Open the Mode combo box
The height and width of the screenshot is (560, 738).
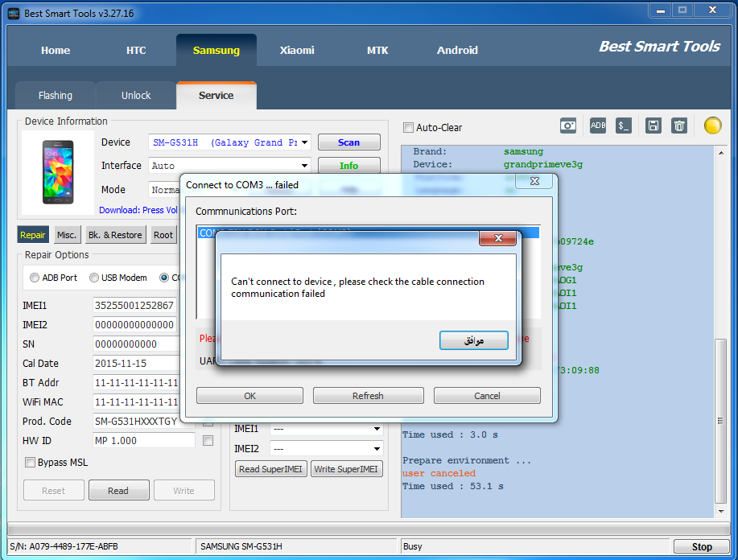click(165, 190)
